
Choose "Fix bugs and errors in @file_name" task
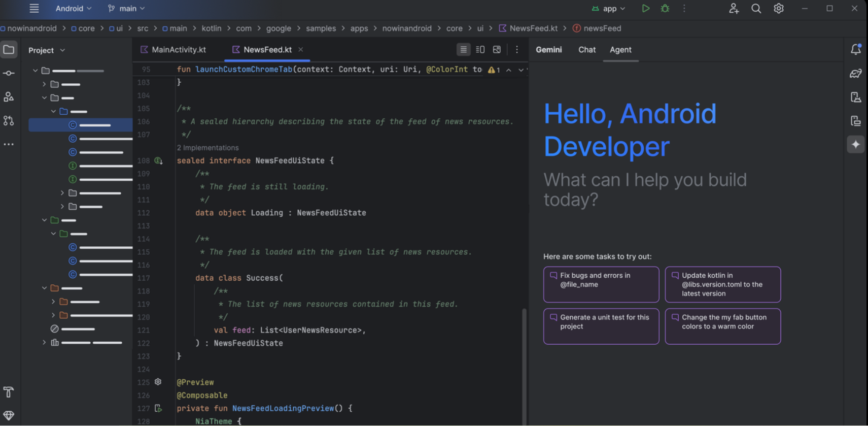pyautogui.click(x=601, y=284)
